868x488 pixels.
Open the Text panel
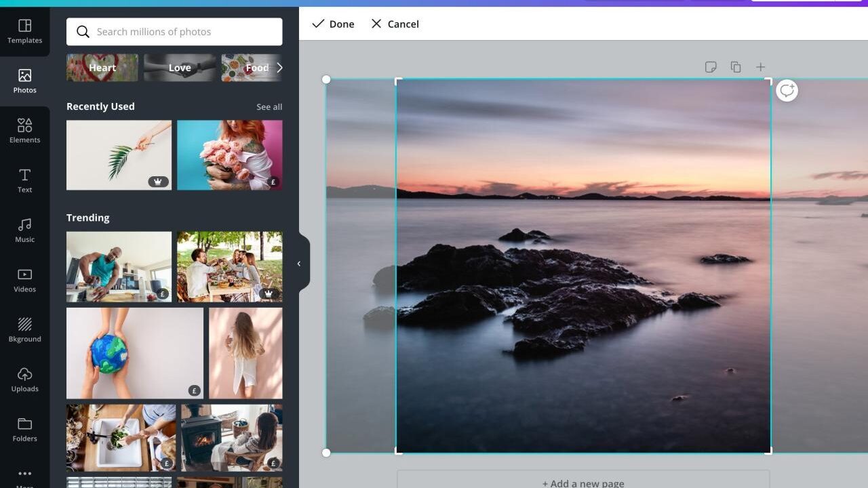(x=24, y=180)
